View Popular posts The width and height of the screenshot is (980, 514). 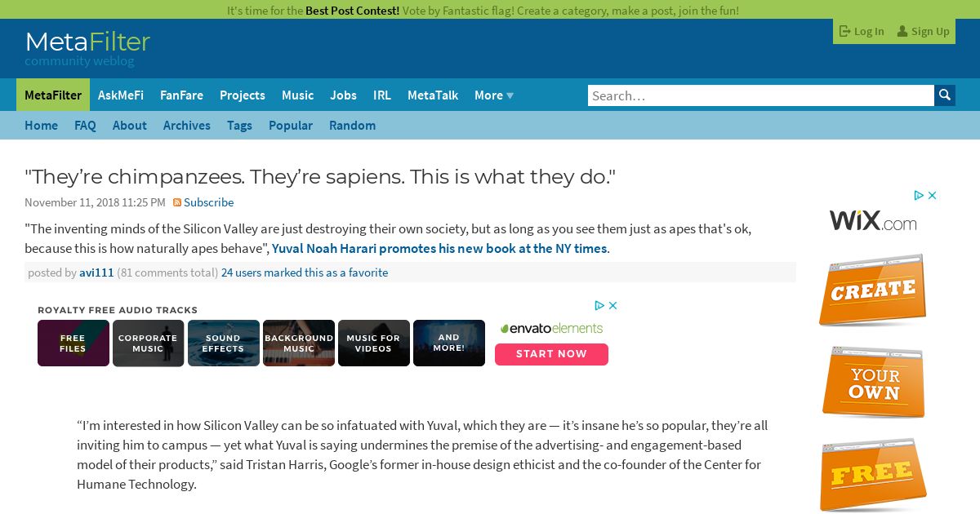(291, 126)
